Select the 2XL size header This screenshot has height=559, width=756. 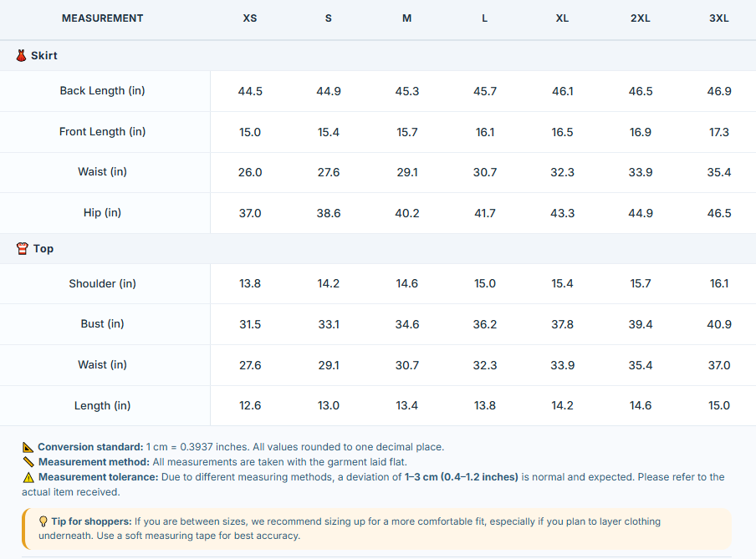point(641,18)
